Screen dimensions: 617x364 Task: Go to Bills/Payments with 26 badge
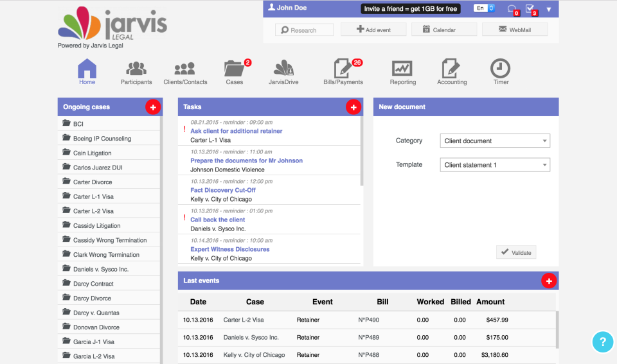coord(343,72)
